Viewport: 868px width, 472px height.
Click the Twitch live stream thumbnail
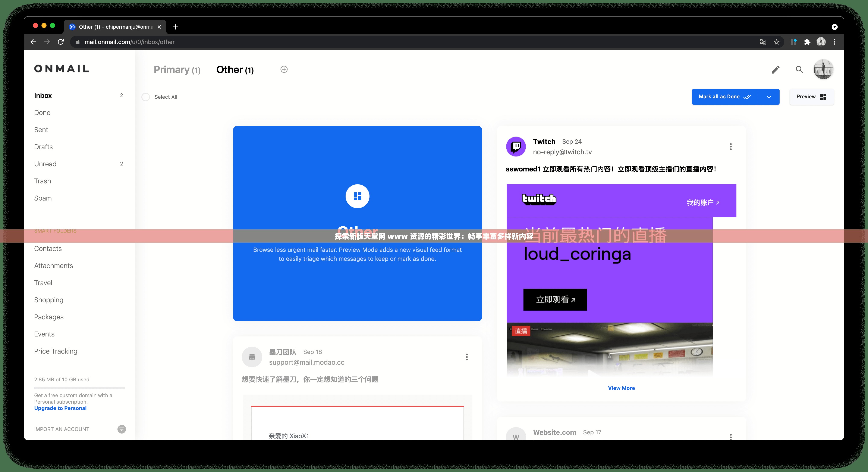click(610, 349)
